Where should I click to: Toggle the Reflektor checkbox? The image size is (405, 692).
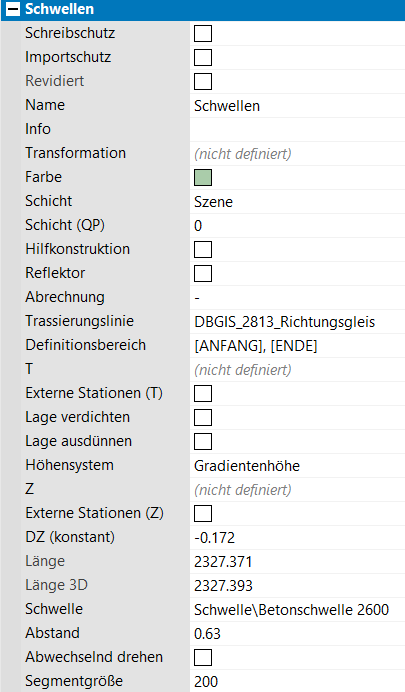coord(203,273)
